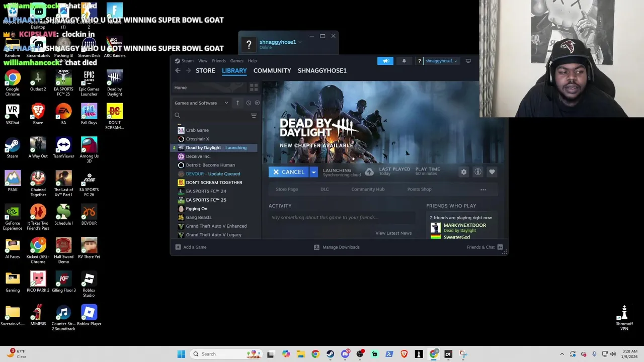Viewport: 644px width, 362px height.
Task: Open the DLC link
Action: [x=325, y=190]
